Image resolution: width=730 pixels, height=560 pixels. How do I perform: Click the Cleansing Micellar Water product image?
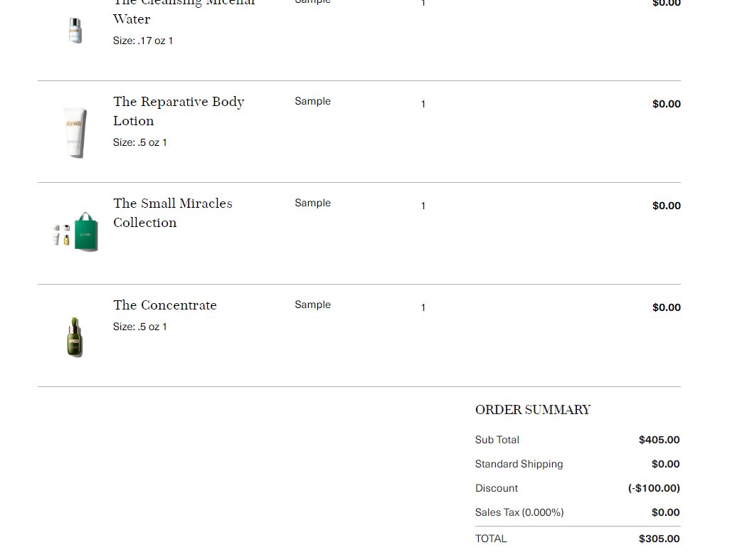click(75, 31)
